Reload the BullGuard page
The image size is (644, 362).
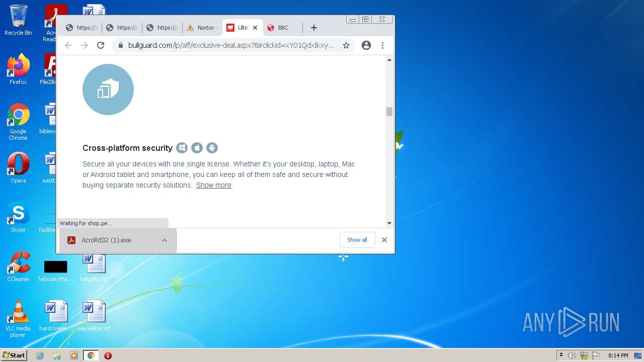[101, 45]
